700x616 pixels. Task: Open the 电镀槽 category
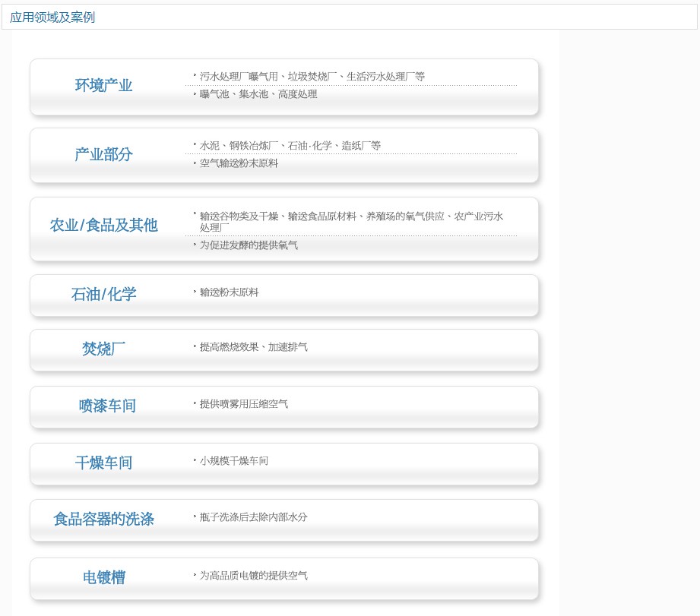tap(103, 577)
